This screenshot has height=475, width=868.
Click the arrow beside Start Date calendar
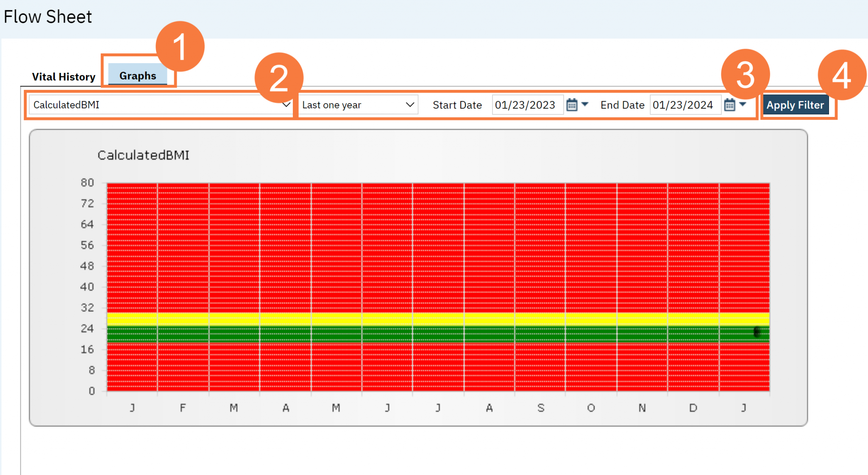pos(585,104)
